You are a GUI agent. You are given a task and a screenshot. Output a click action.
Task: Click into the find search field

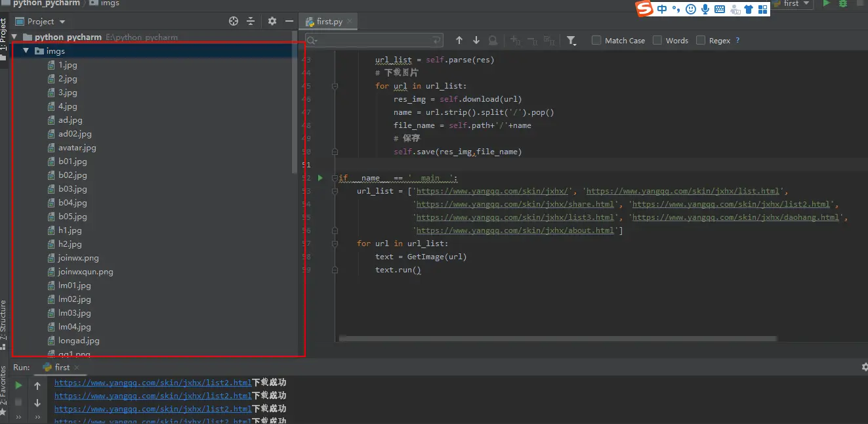pyautogui.click(x=375, y=41)
